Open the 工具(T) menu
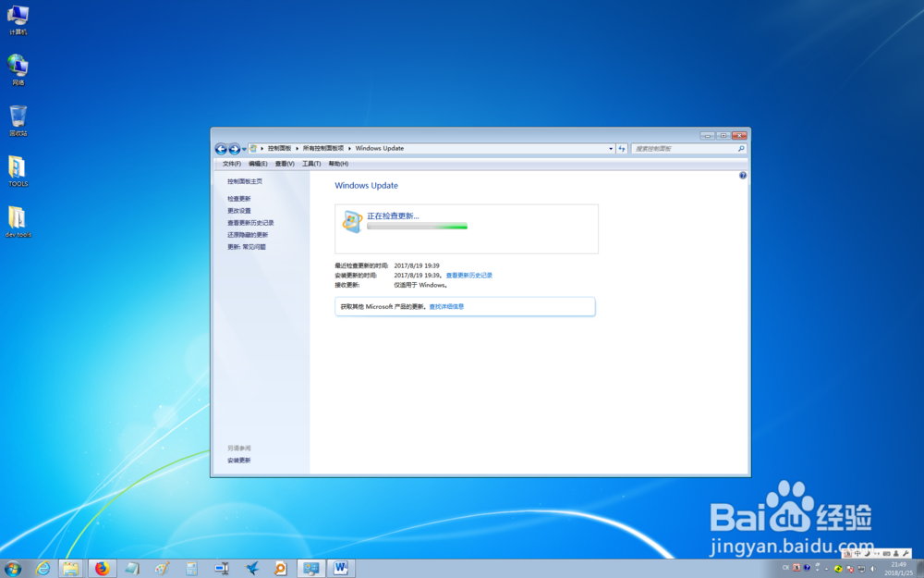Screen dimensions: 924x578 point(311,164)
